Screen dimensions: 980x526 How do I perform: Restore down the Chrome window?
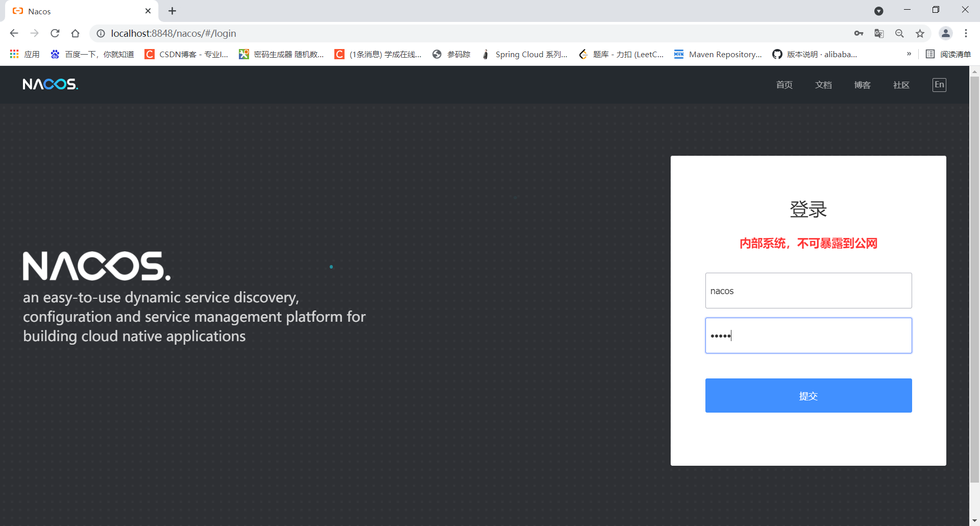(x=936, y=10)
